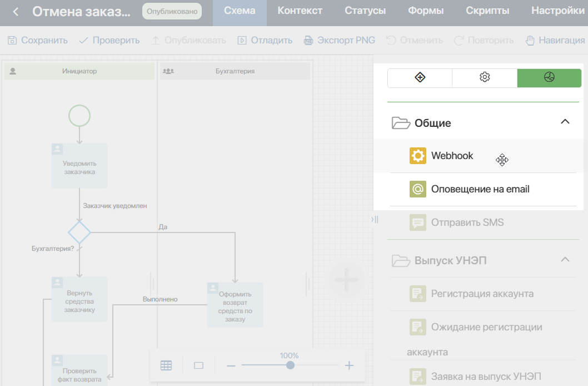
Task: Click the zoom slider handle
Action: (290, 365)
